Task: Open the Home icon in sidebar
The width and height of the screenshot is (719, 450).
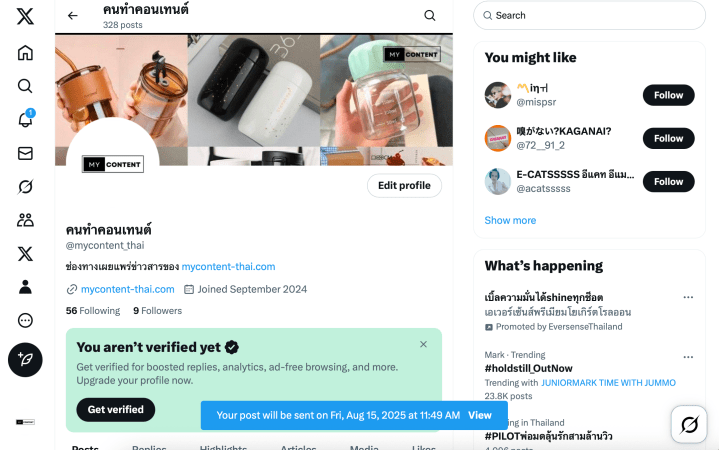Action: coord(25,53)
